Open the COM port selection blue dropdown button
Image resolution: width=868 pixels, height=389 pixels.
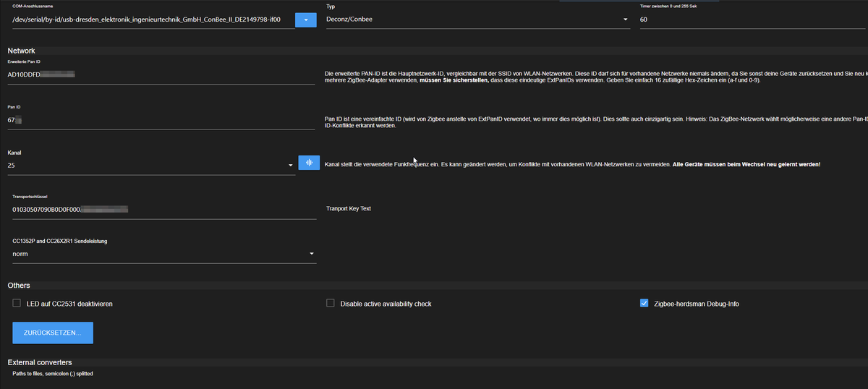point(306,20)
